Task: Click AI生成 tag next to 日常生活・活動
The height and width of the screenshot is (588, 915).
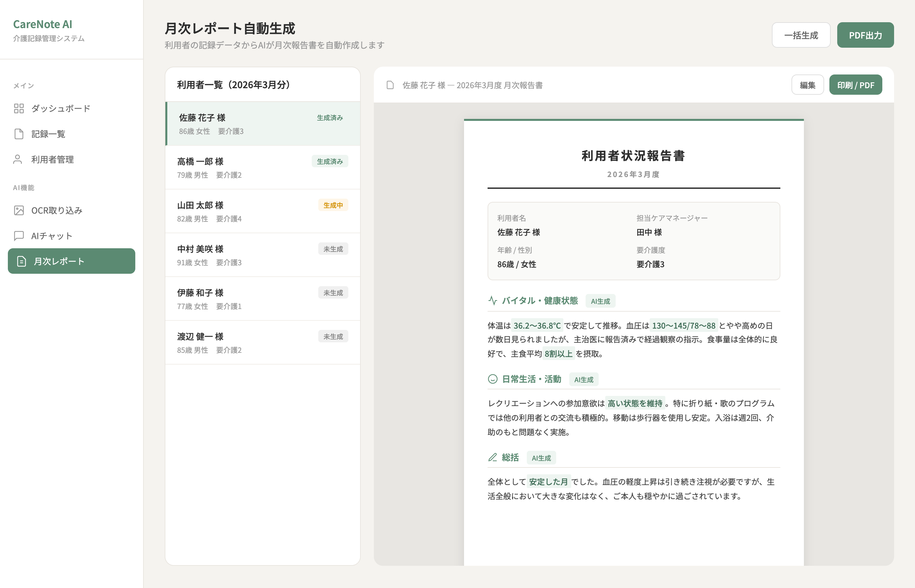Action: tap(584, 380)
